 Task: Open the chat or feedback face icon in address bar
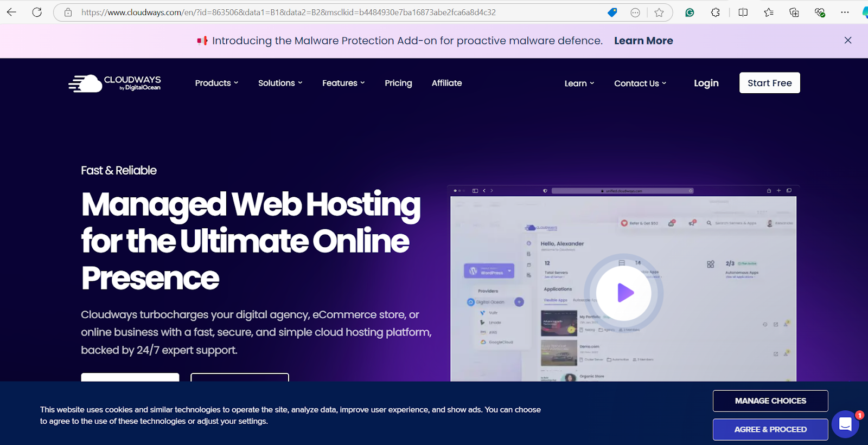click(x=635, y=12)
